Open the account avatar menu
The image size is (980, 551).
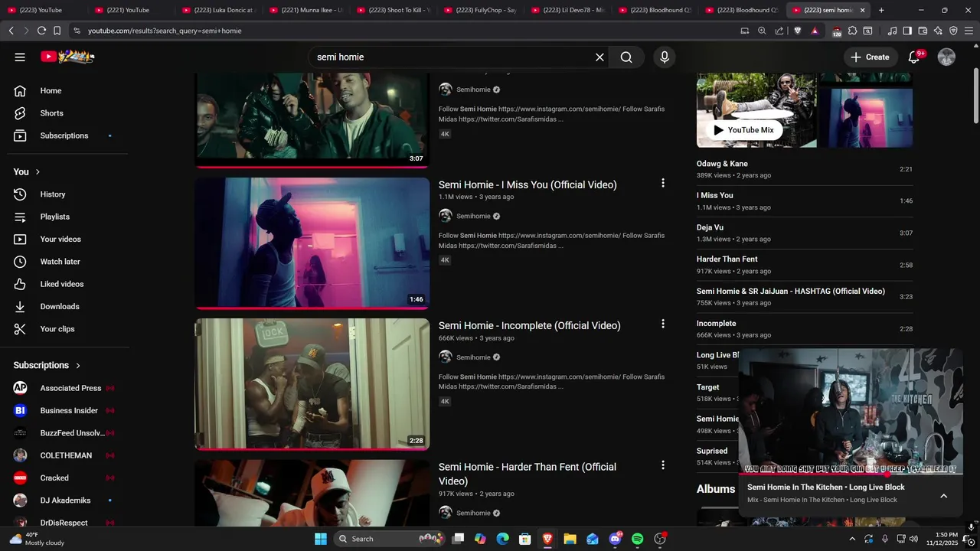pyautogui.click(x=946, y=57)
